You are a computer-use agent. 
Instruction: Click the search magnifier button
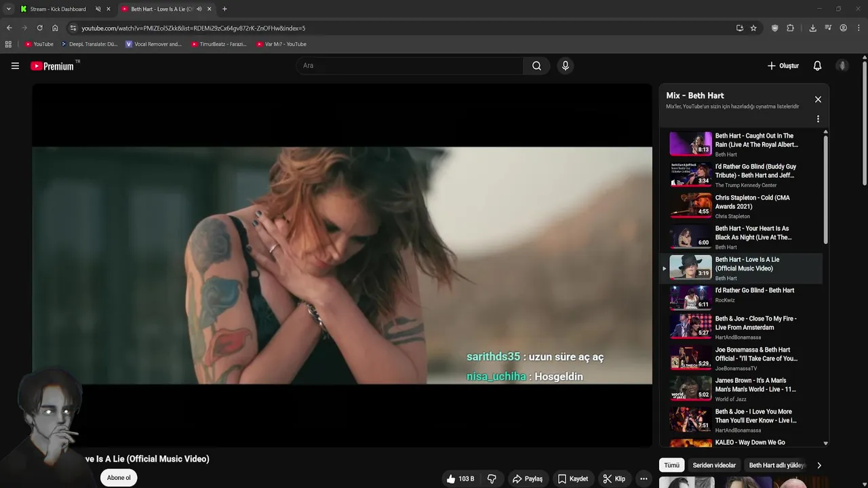[x=536, y=66]
